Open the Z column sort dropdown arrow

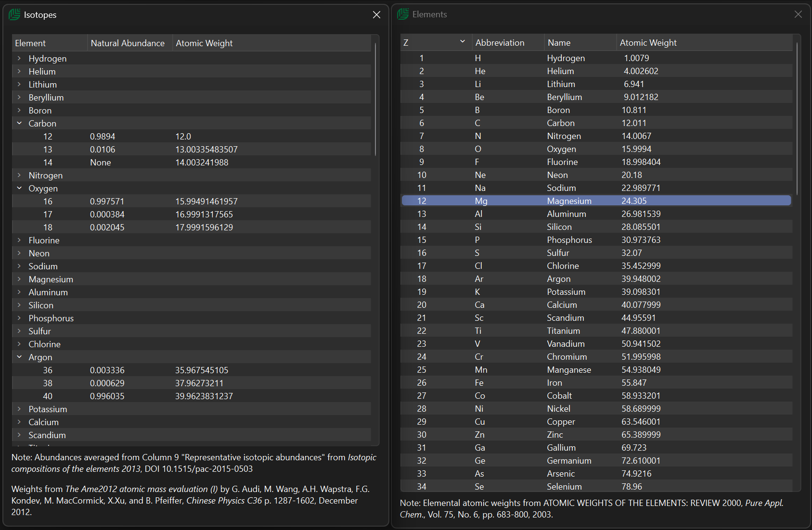pyautogui.click(x=463, y=42)
